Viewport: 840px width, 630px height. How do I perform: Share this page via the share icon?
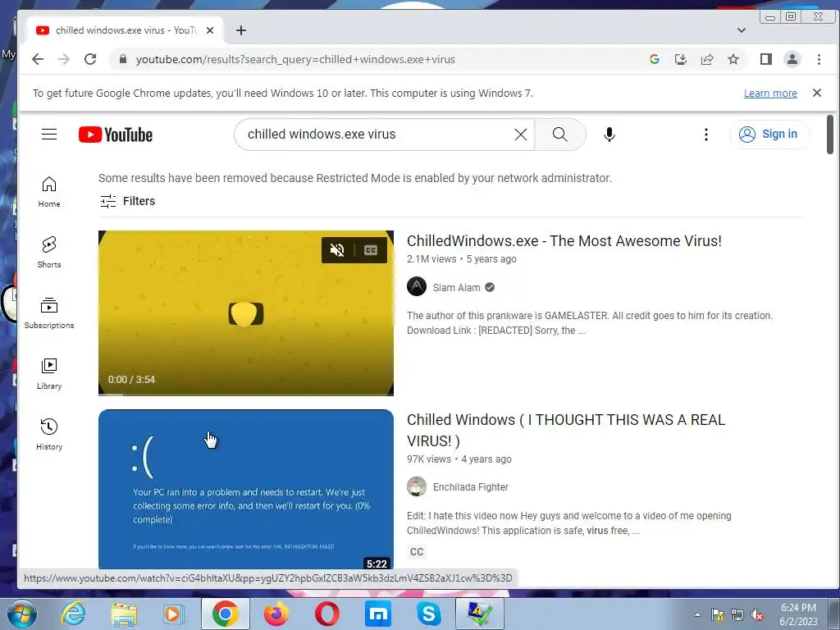click(707, 59)
